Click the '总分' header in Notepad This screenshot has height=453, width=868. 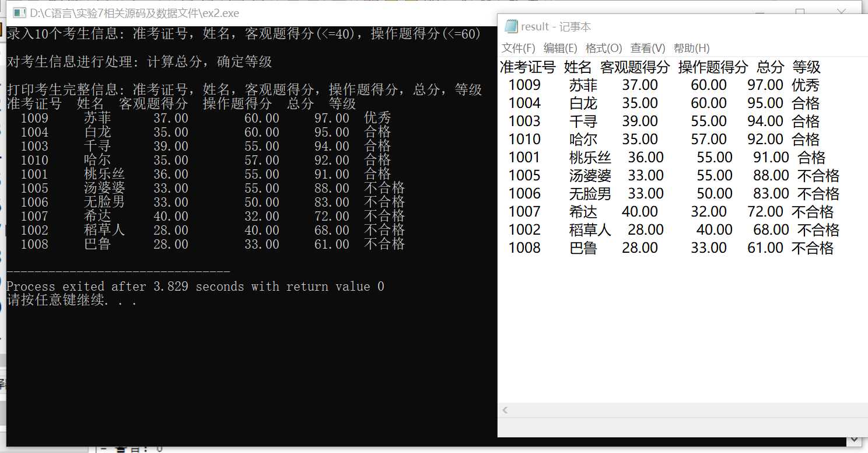(x=771, y=67)
